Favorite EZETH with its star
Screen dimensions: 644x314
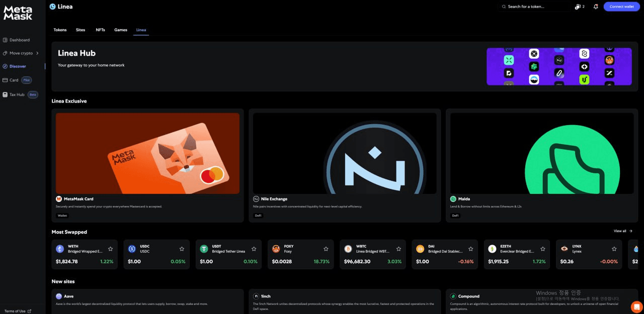tap(542, 249)
